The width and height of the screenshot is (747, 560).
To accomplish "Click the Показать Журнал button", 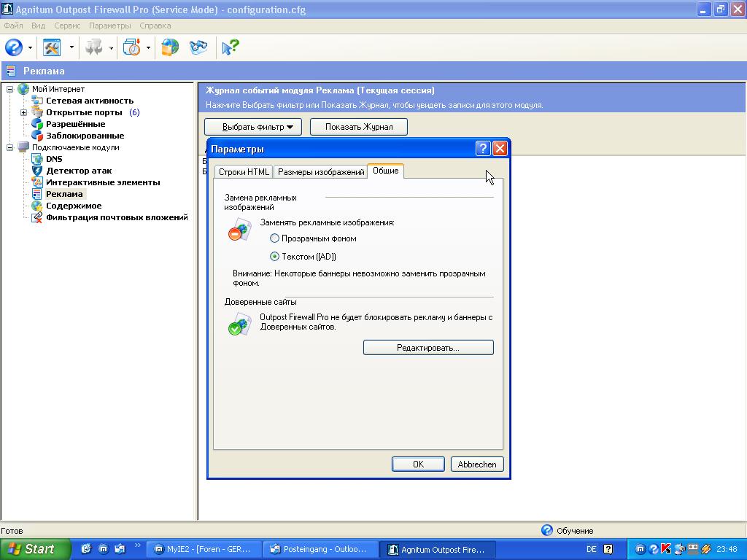I will click(359, 127).
